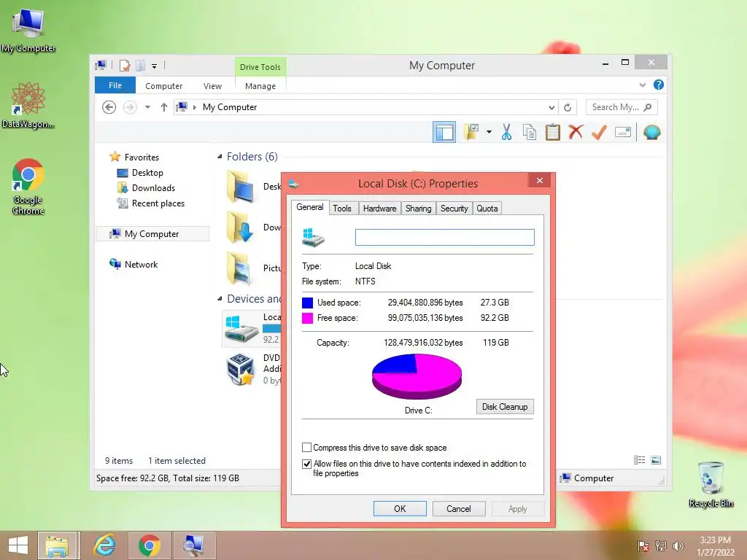Viewport: 747px width, 560px height.
Task: Collapse the Devices and drives group
Action: pyautogui.click(x=220, y=298)
